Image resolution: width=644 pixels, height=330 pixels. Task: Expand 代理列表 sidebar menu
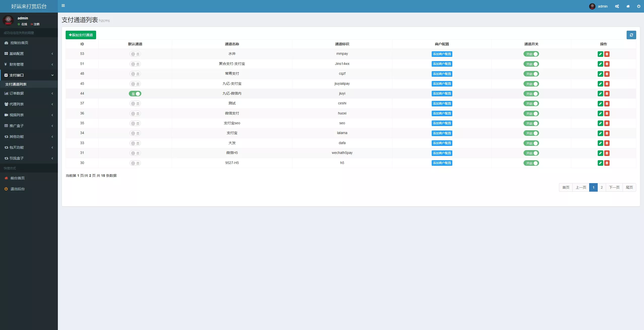pos(29,104)
